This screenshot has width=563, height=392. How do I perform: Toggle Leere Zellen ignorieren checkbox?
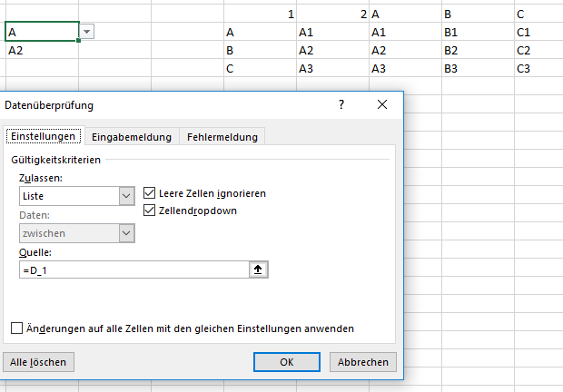[x=151, y=193]
